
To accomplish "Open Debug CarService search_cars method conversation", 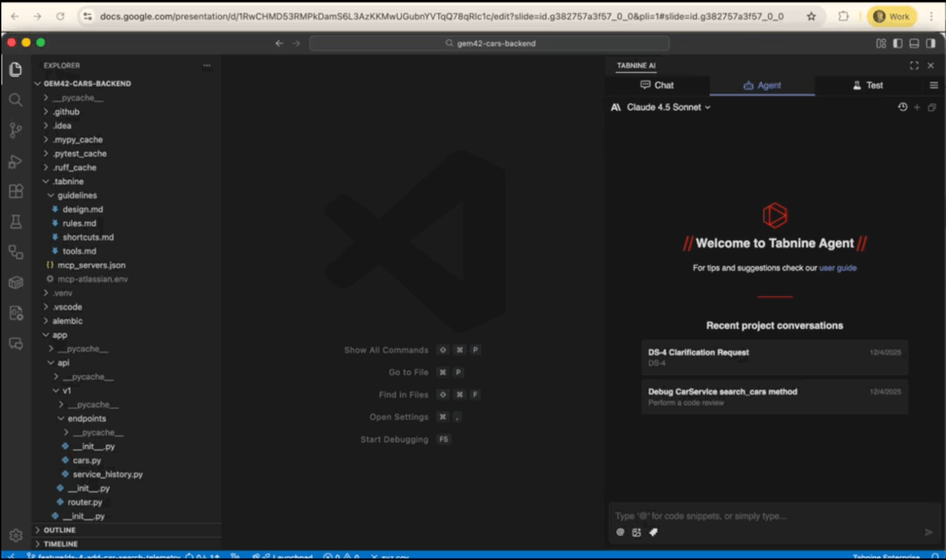I will pyautogui.click(x=774, y=397).
